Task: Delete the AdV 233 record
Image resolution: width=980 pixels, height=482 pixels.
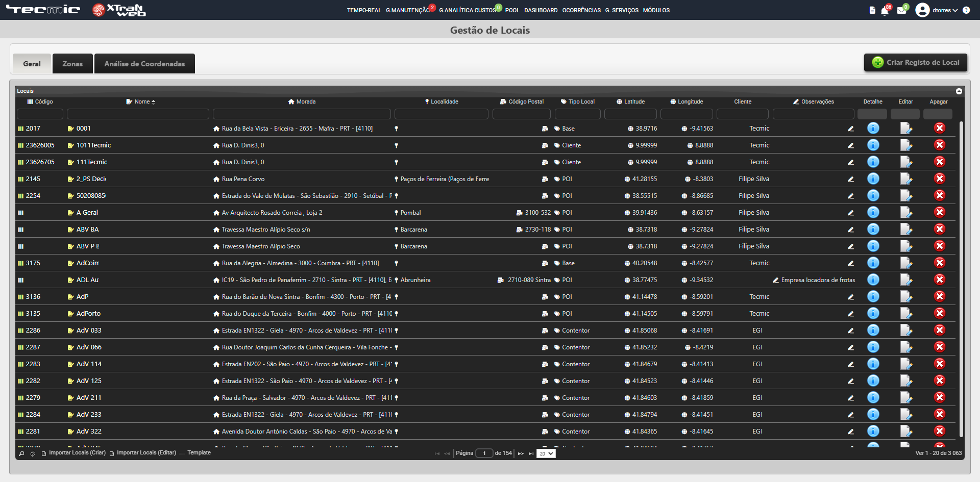Action: [940, 414]
